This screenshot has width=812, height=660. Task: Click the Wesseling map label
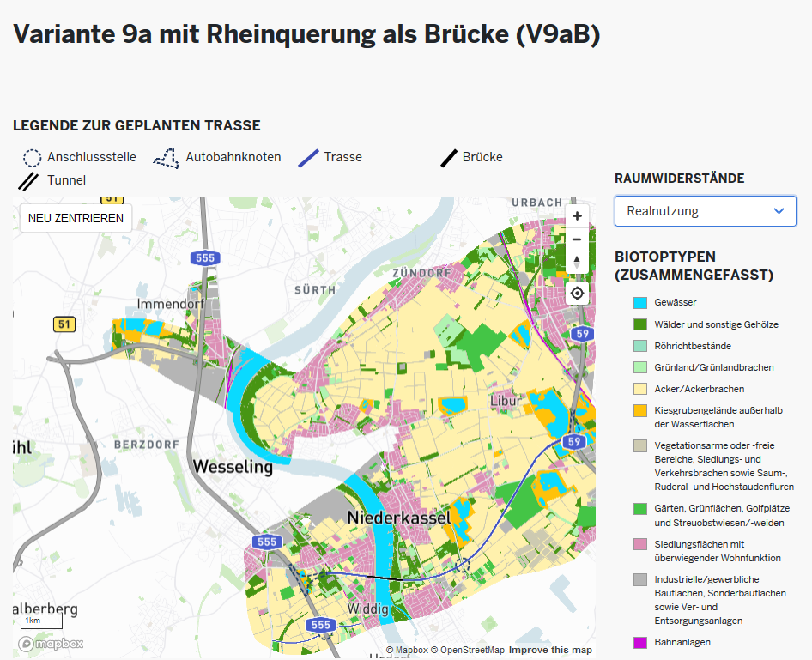point(233,466)
